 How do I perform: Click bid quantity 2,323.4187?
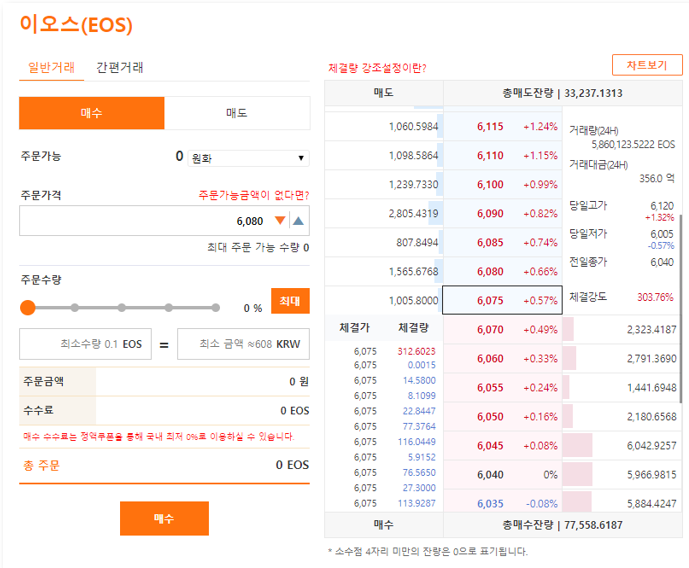[652, 329]
